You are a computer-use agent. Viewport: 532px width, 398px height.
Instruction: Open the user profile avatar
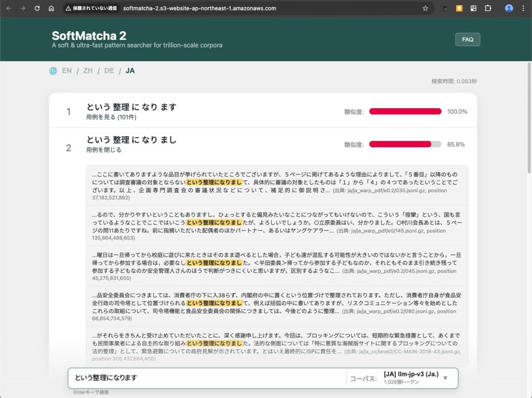509,8
